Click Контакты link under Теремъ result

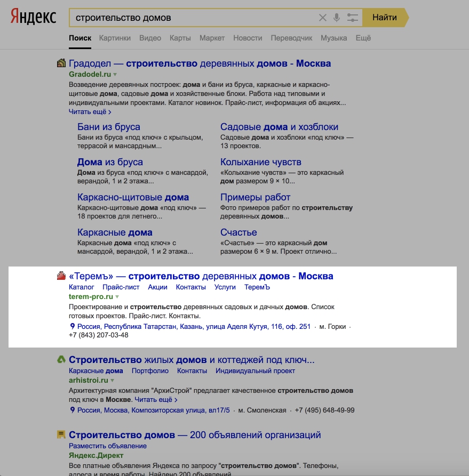pyautogui.click(x=191, y=287)
